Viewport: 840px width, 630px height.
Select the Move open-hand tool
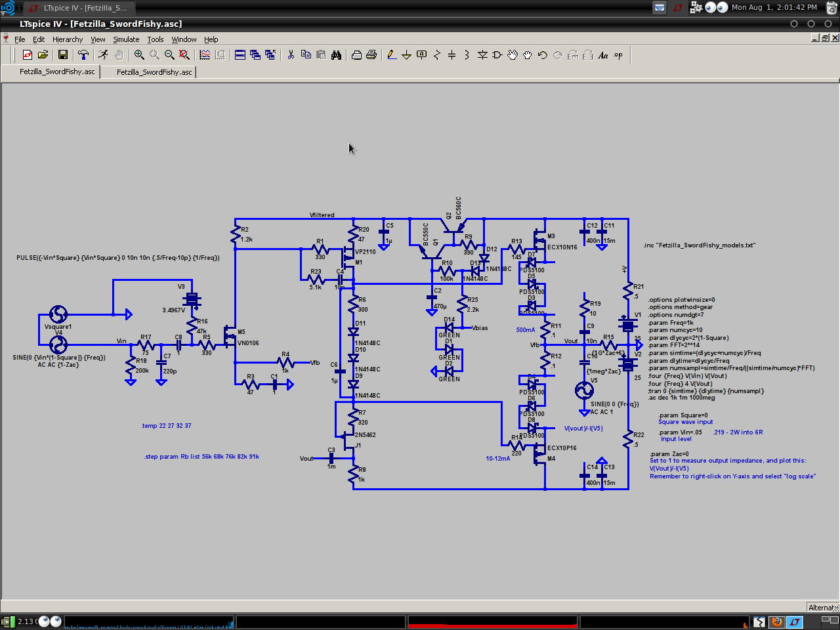513,55
